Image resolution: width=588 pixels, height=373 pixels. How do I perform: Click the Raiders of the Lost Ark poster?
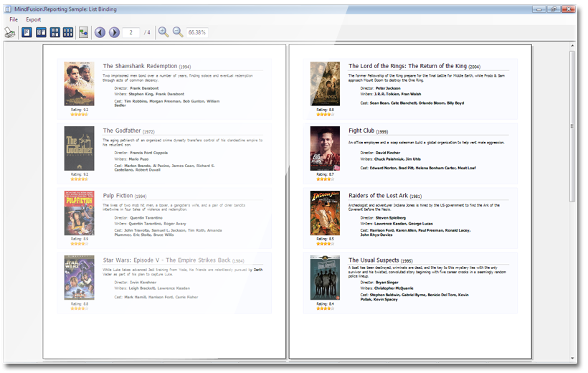[x=325, y=213]
